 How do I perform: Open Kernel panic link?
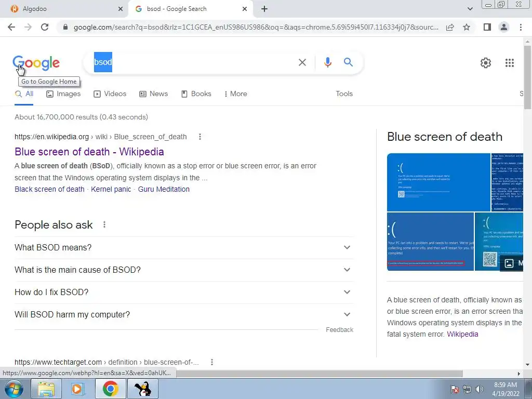click(x=111, y=189)
